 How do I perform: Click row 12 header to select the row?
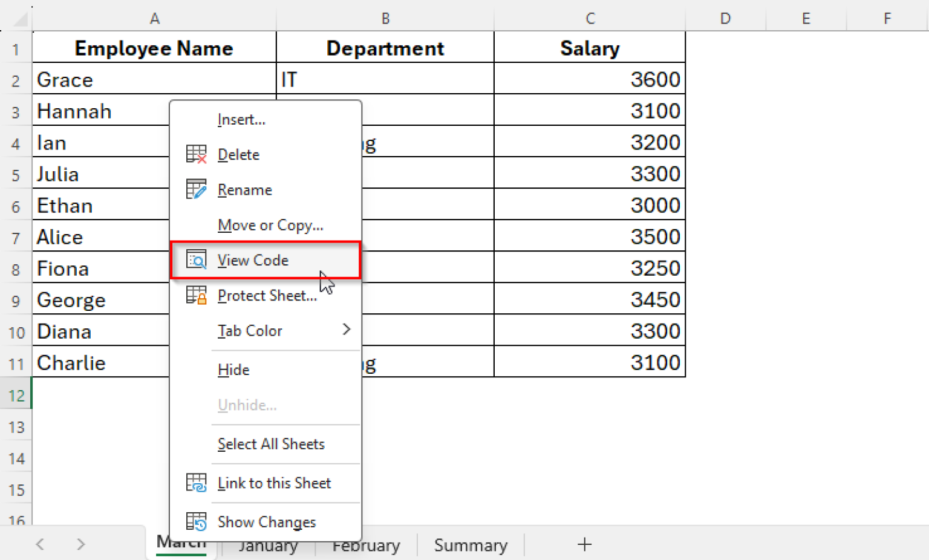16,395
